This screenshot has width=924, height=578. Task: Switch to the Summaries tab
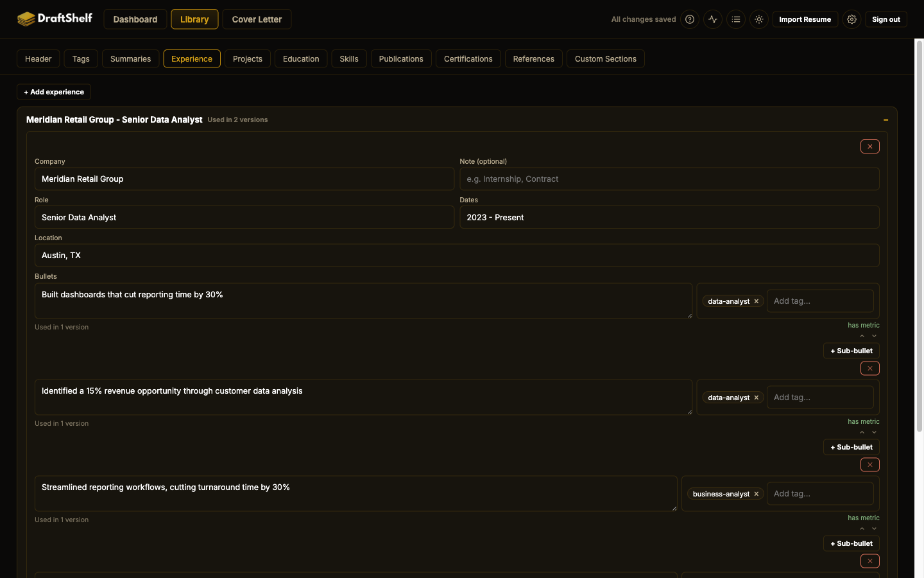pos(130,58)
